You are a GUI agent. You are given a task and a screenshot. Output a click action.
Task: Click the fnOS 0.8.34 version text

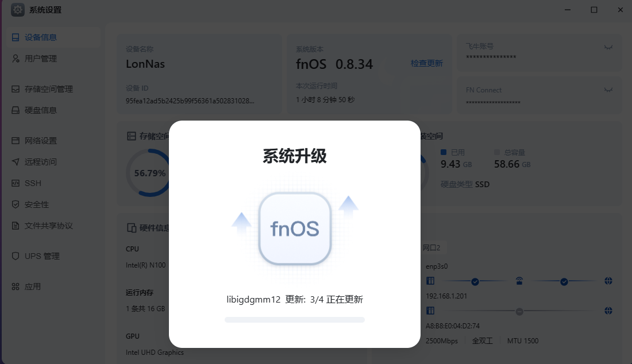[334, 64]
